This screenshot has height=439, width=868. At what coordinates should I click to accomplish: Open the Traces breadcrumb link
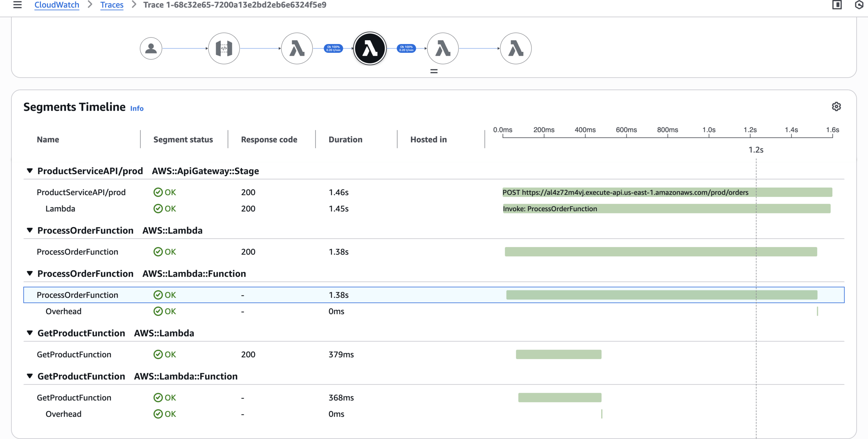(x=112, y=5)
